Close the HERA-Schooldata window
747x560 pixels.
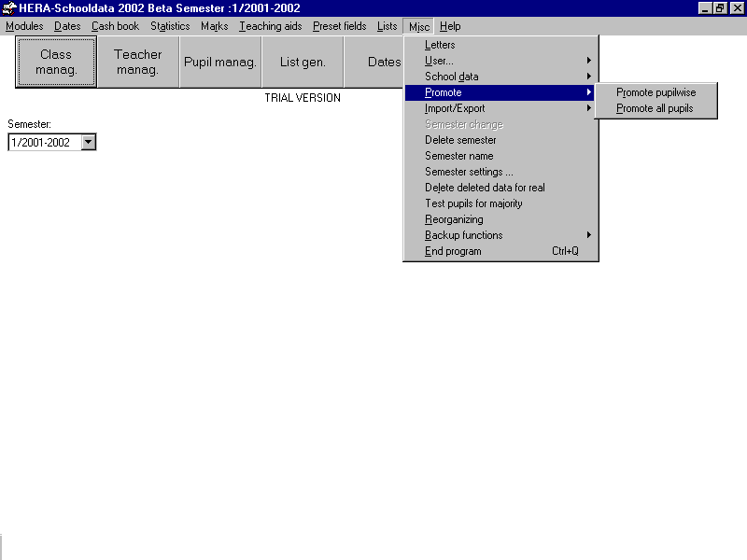[x=737, y=8]
